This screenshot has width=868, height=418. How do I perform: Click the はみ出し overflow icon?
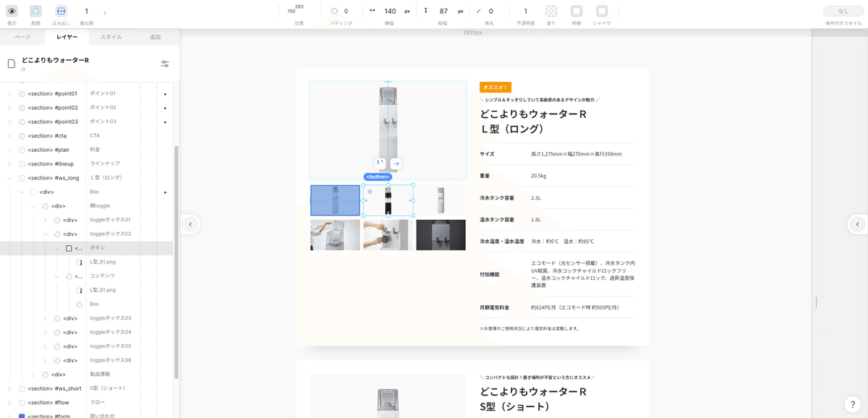61,11
